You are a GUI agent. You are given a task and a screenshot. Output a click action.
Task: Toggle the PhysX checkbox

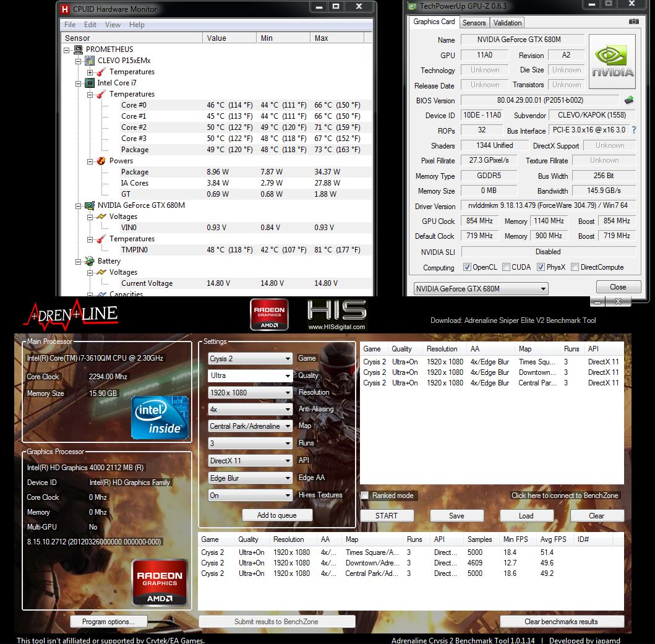pyautogui.click(x=541, y=267)
